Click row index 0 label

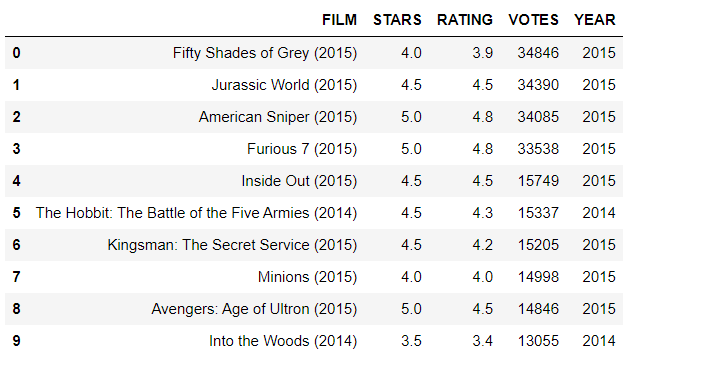16,53
